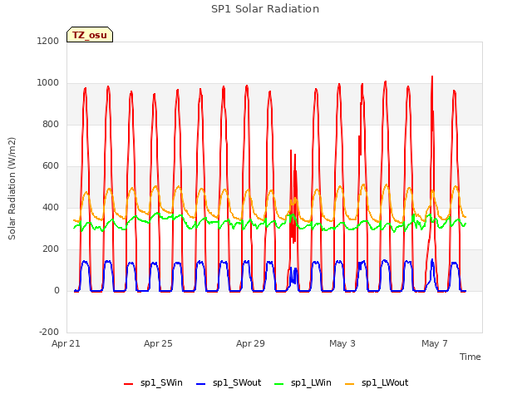Click the 200 y-axis tick label

coord(51,249)
